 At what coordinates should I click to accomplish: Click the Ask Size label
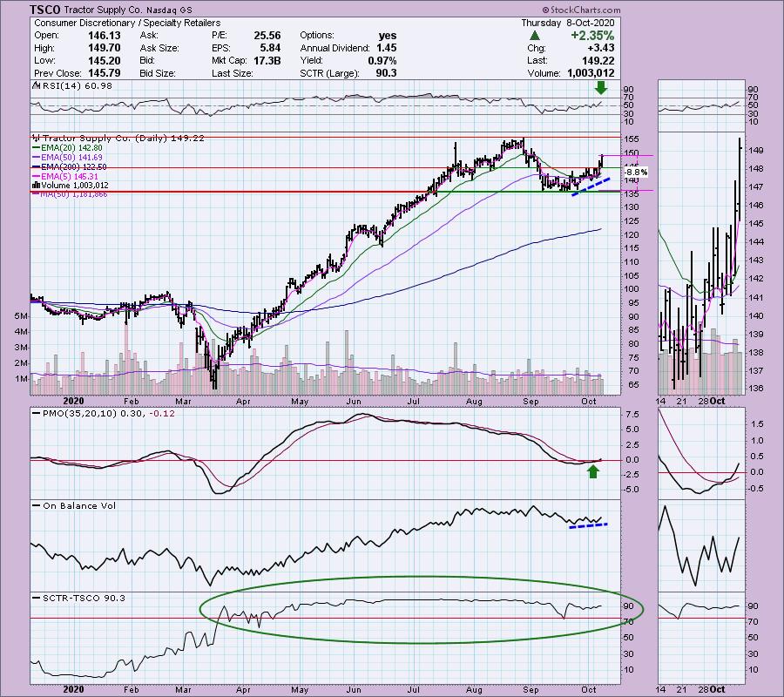pyautogui.click(x=158, y=48)
